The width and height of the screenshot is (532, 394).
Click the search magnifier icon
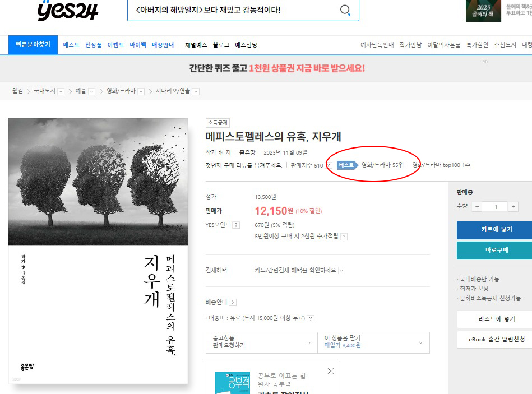[345, 10]
